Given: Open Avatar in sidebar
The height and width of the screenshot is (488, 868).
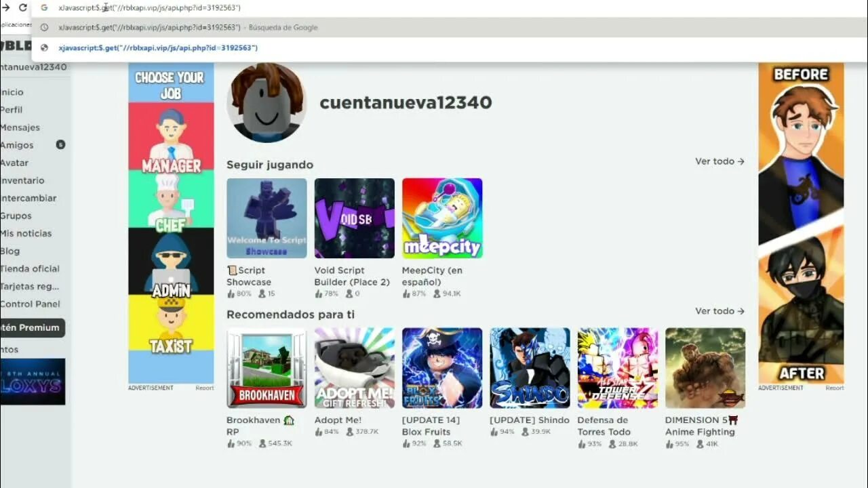Looking at the screenshot, I should pyautogui.click(x=14, y=163).
